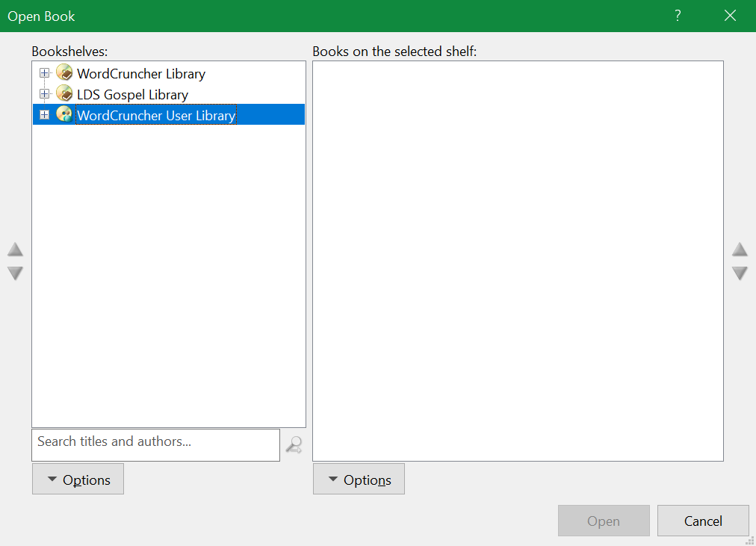Expand the LDS Gospel Library tree node

(x=44, y=94)
